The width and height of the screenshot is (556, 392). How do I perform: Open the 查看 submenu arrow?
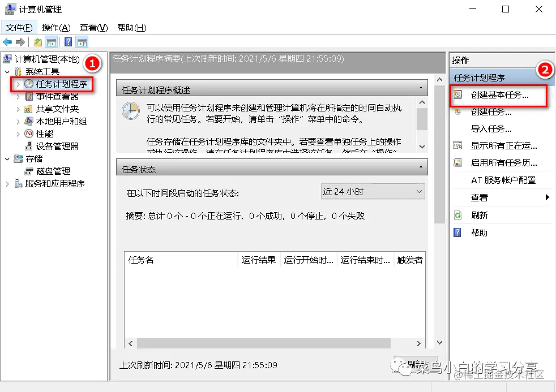(547, 197)
